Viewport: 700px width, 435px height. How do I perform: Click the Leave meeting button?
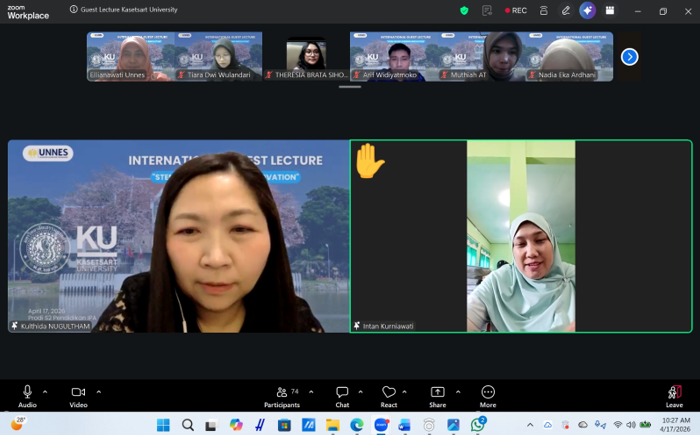[x=674, y=394]
